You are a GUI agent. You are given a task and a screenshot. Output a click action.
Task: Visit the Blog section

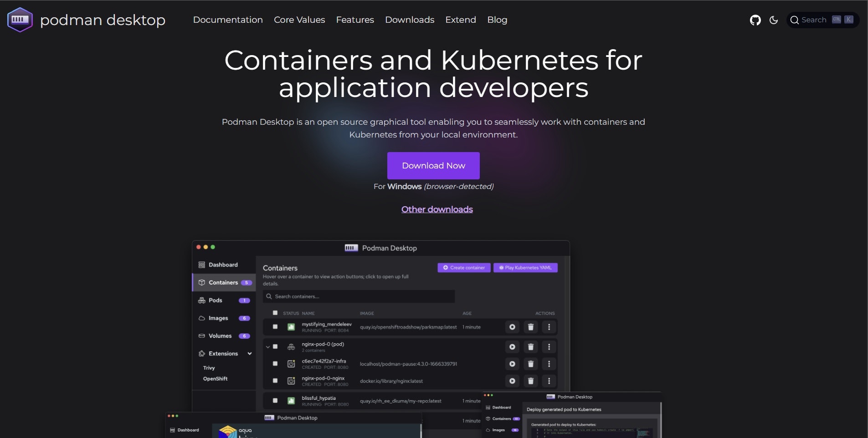pyautogui.click(x=497, y=20)
